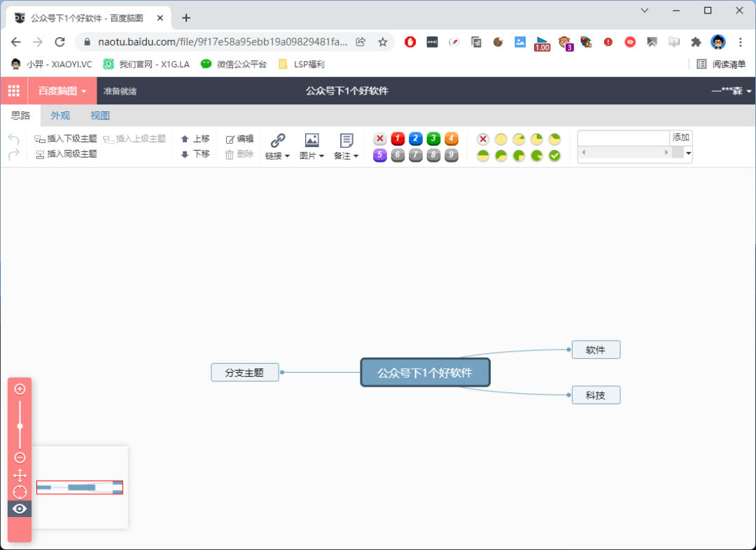This screenshot has height=550, width=756.
Task: Click the locate root node target icon
Action: [20, 492]
